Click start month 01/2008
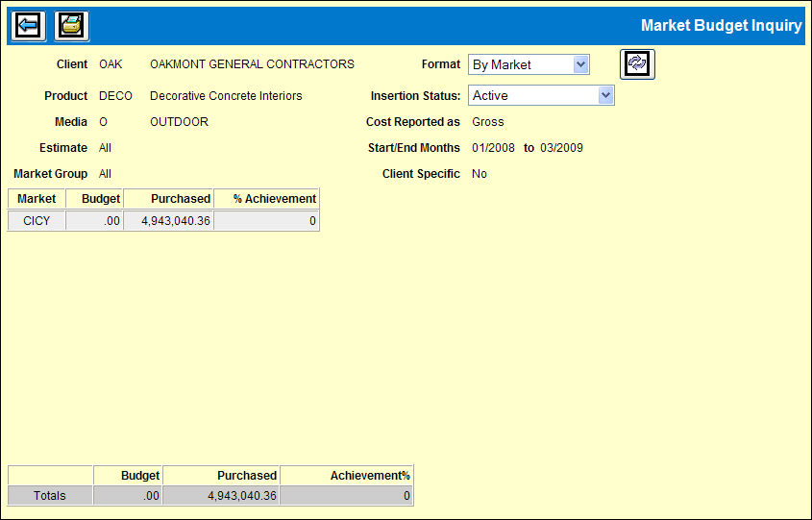812x520 pixels. point(494,148)
